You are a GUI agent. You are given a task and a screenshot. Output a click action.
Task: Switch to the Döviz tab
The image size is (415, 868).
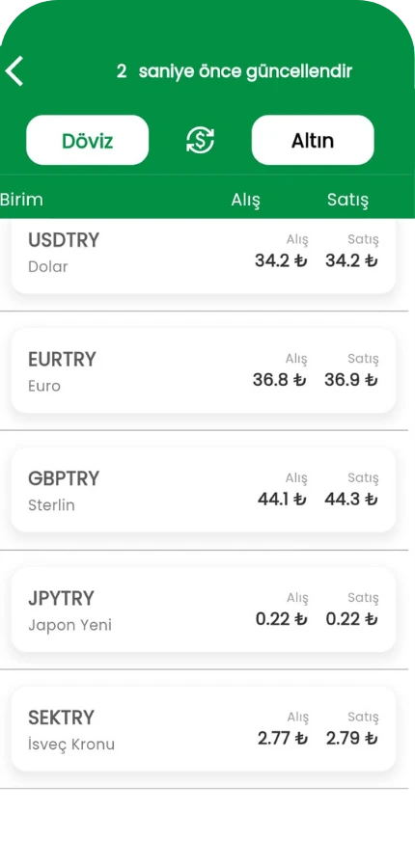(x=88, y=140)
